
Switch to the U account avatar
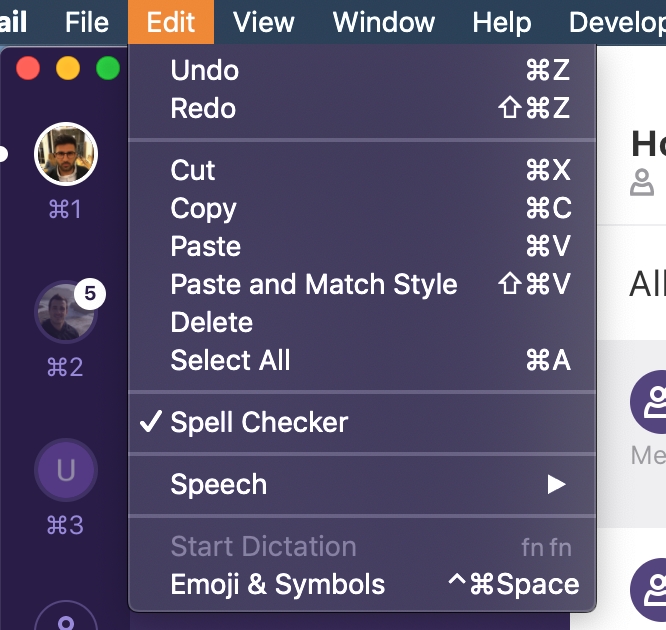coord(66,469)
